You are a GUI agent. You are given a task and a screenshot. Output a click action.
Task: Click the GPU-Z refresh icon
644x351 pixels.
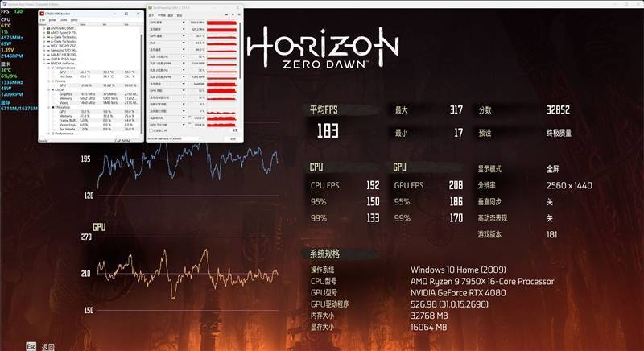(233, 14)
